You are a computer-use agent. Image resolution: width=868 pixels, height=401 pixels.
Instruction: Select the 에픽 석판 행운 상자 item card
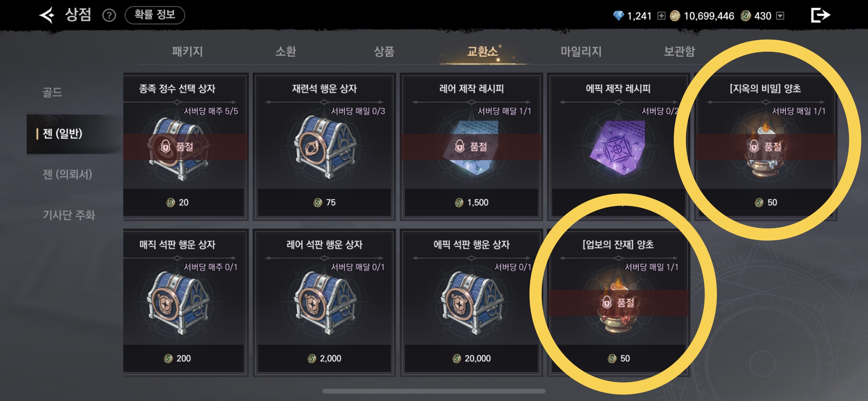click(x=471, y=302)
